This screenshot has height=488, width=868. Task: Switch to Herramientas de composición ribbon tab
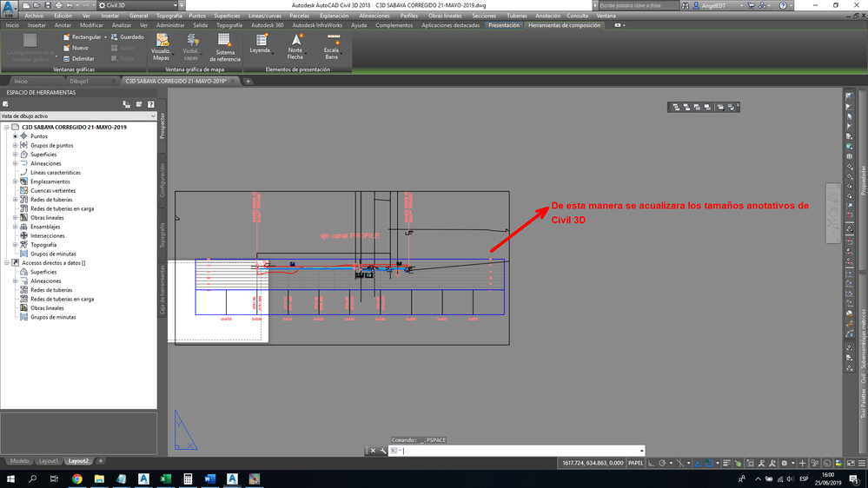pos(564,25)
